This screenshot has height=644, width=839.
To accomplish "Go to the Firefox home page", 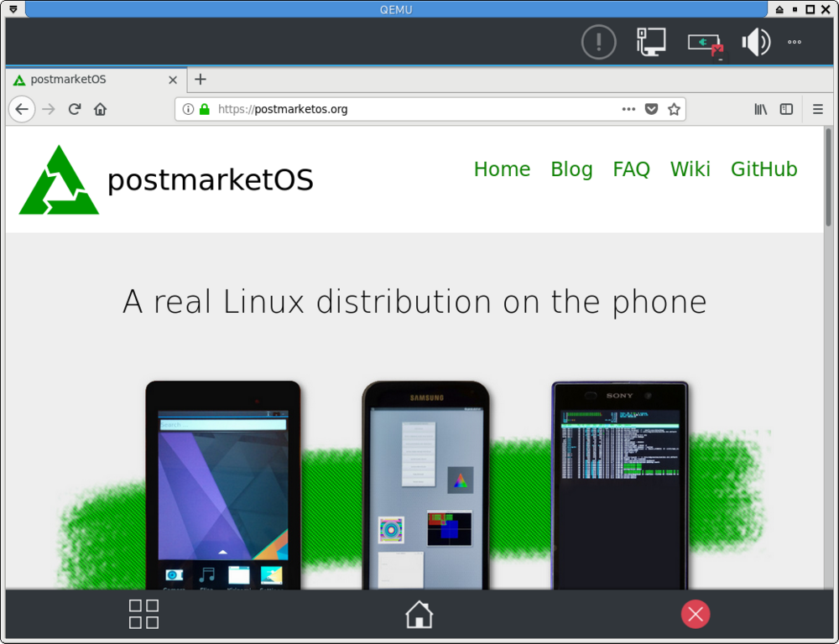I will [x=100, y=109].
